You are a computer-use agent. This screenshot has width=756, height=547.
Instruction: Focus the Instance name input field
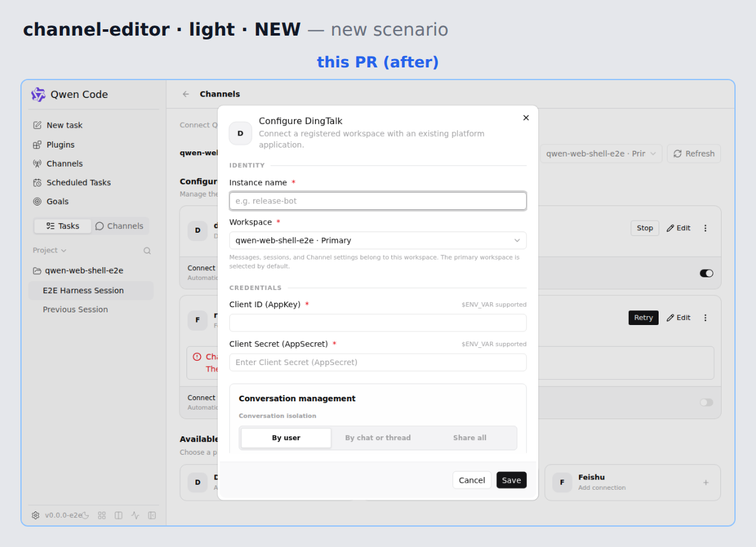[x=378, y=201]
